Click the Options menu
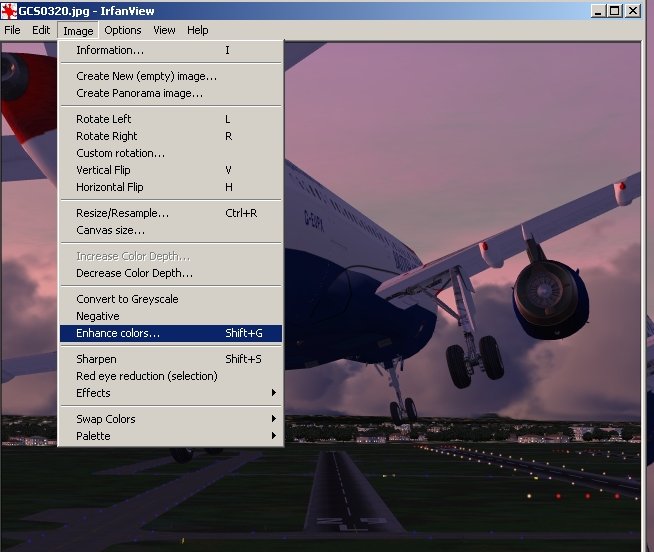 [x=123, y=30]
